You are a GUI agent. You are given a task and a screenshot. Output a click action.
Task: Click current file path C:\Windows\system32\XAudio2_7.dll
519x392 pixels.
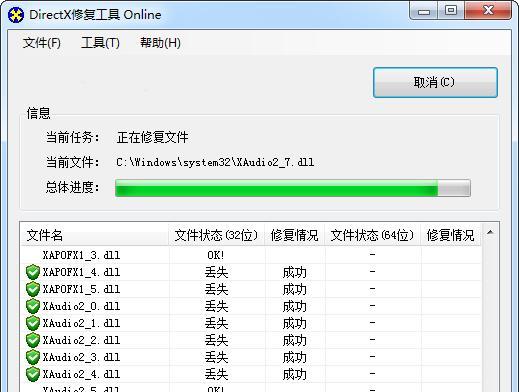215,162
